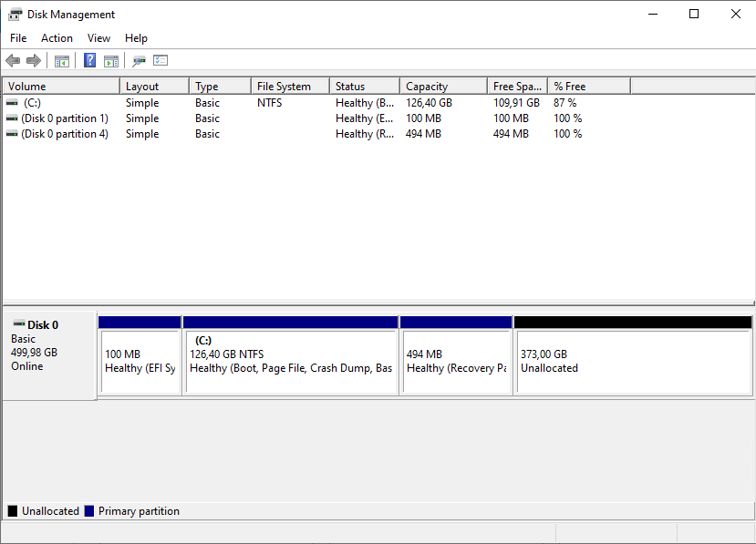Click the checklist settings toolbar icon

click(x=161, y=61)
